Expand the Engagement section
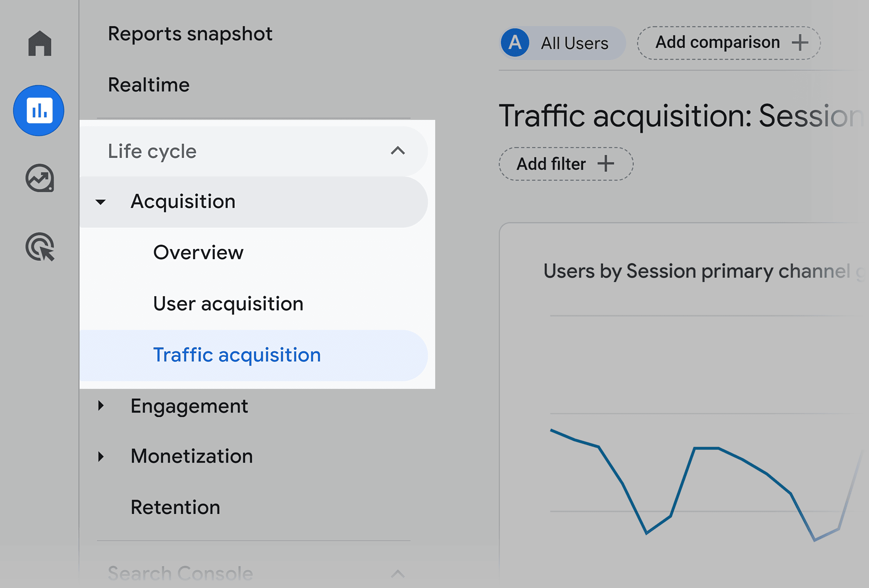The width and height of the screenshot is (869, 588). (101, 406)
